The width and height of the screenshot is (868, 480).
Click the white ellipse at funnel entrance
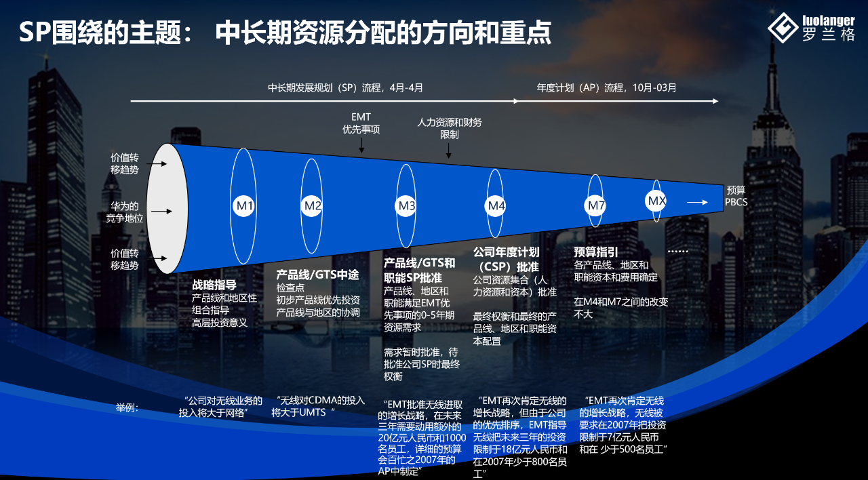click(167, 207)
